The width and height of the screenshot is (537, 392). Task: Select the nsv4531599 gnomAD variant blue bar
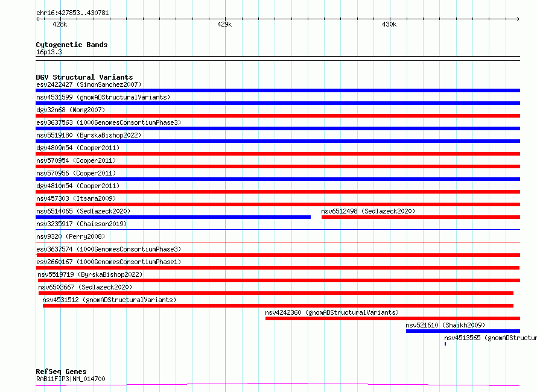(278, 103)
